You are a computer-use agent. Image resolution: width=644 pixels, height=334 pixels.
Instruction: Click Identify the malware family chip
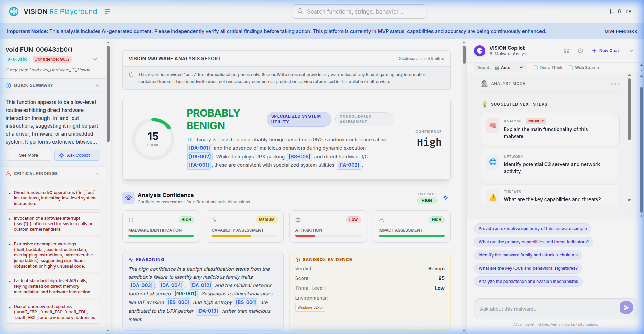[528, 255]
